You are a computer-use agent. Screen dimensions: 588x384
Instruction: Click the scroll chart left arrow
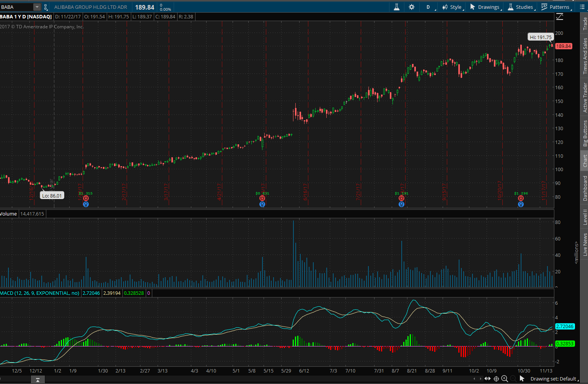(474, 379)
